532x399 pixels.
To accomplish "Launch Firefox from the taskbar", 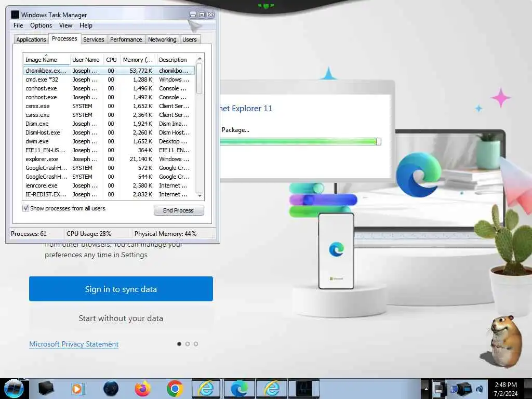I will [x=143, y=389].
